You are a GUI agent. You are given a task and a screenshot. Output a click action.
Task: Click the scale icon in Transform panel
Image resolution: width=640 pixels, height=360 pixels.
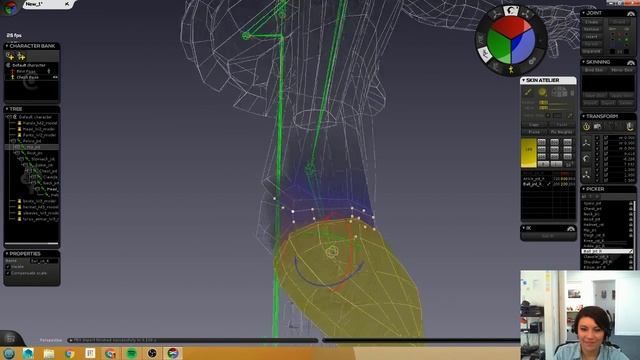pyautogui.click(x=586, y=175)
